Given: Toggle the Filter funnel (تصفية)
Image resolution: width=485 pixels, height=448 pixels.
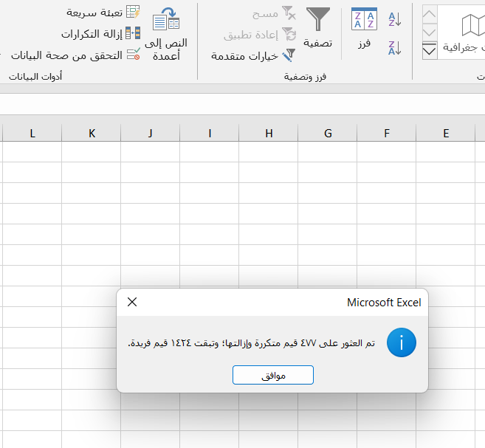Looking at the screenshot, I should point(318,28).
